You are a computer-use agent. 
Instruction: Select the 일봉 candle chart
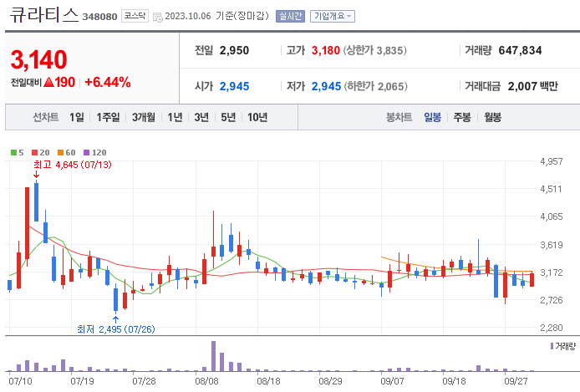432,118
